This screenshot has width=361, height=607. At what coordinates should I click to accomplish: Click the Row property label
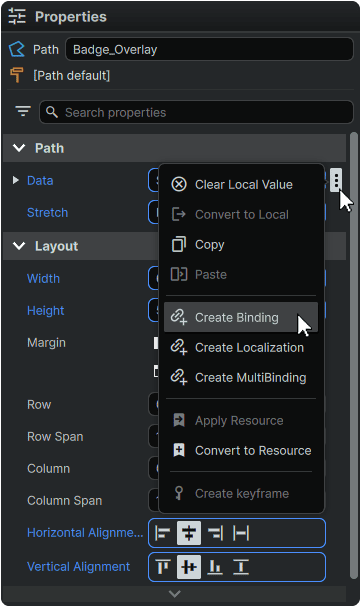click(x=39, y=405)
